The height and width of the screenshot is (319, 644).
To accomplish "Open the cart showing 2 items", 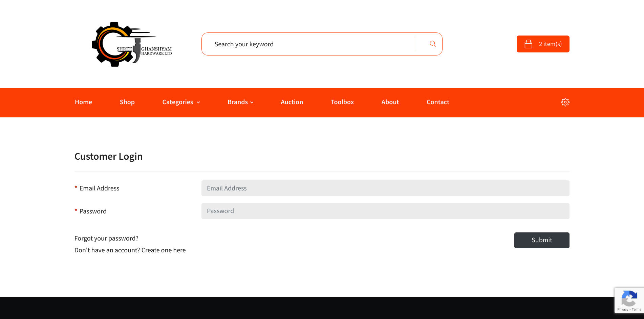I will pyautogui.click(x=543, y=44).
